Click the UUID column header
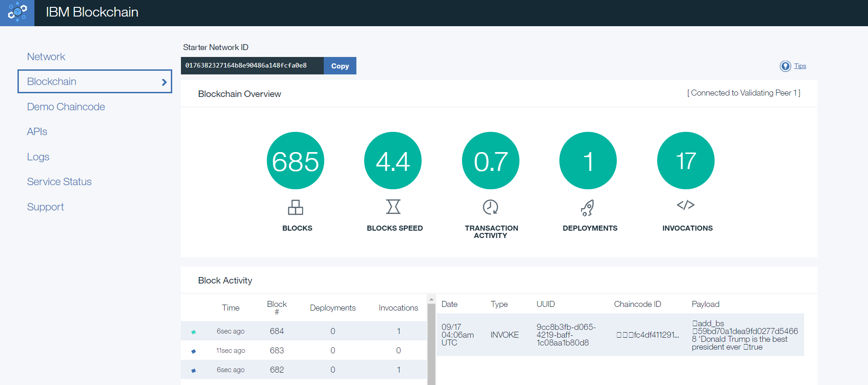 coord(546,304)
